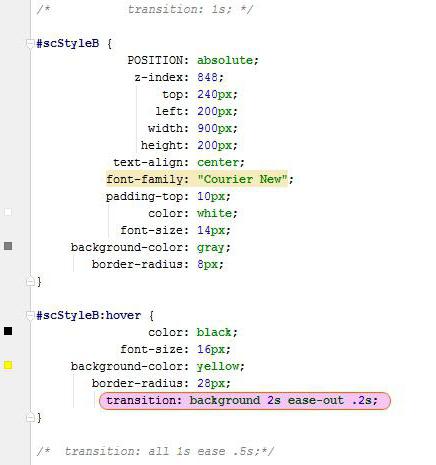This screenshot has width=436, height=465.
Task: Click the z-index property name
Action: pos(159,78)
